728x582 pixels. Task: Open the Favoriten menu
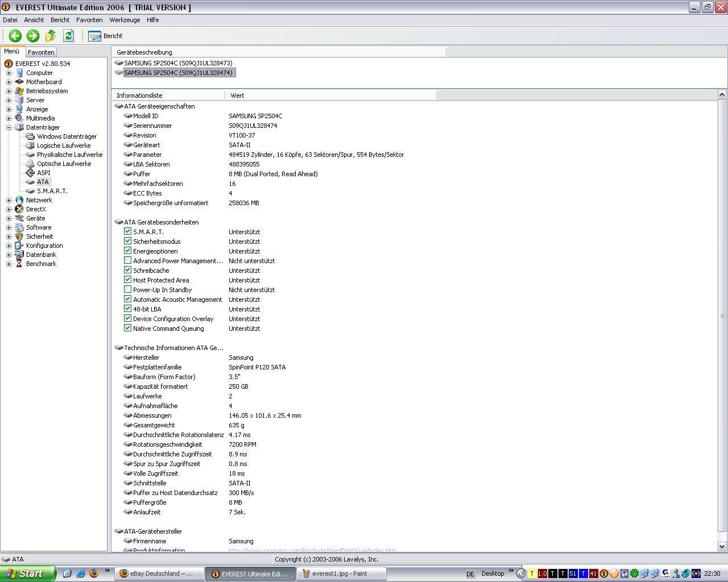click(89, 20)
